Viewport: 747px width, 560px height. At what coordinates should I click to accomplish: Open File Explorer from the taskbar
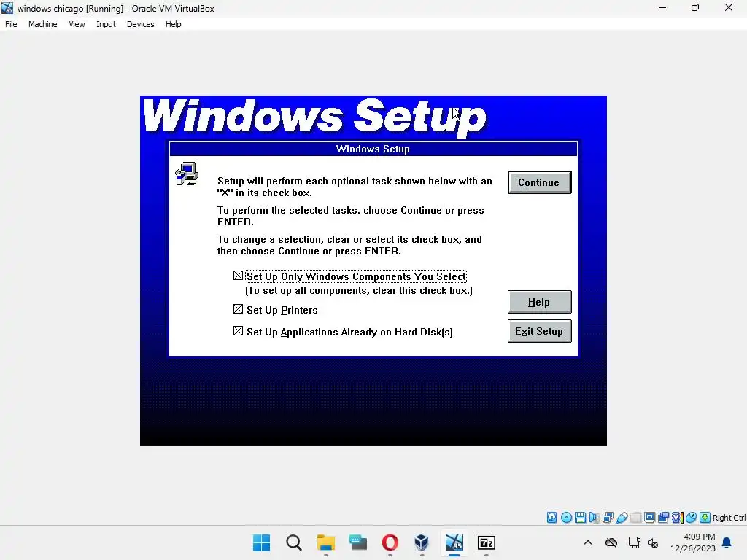pos(326,542)
